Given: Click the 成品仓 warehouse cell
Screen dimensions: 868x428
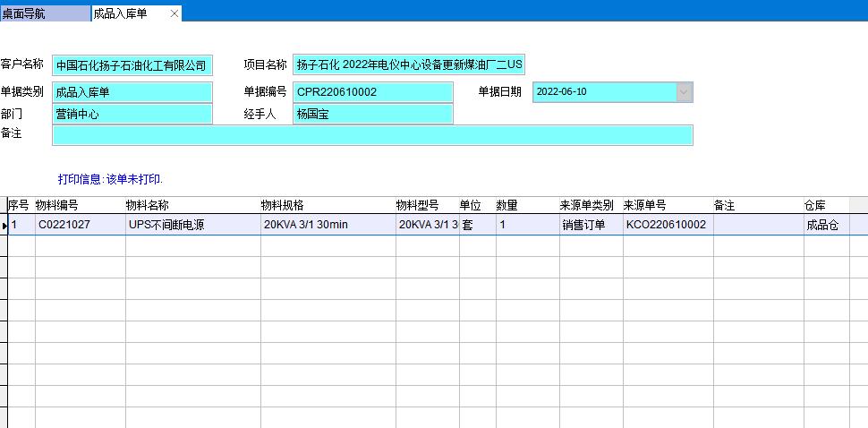Looking at the screenshot, I should pyautogui.click(x=834, y=226).
